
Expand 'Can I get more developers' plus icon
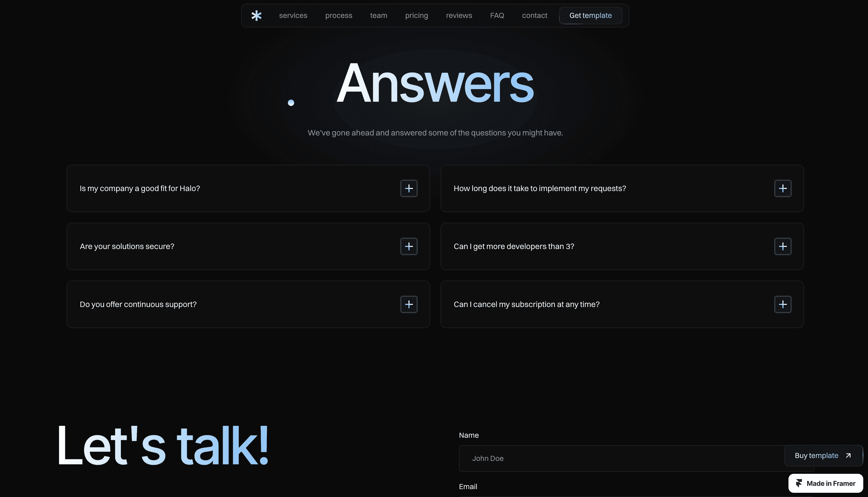click(x=782, y=246)
